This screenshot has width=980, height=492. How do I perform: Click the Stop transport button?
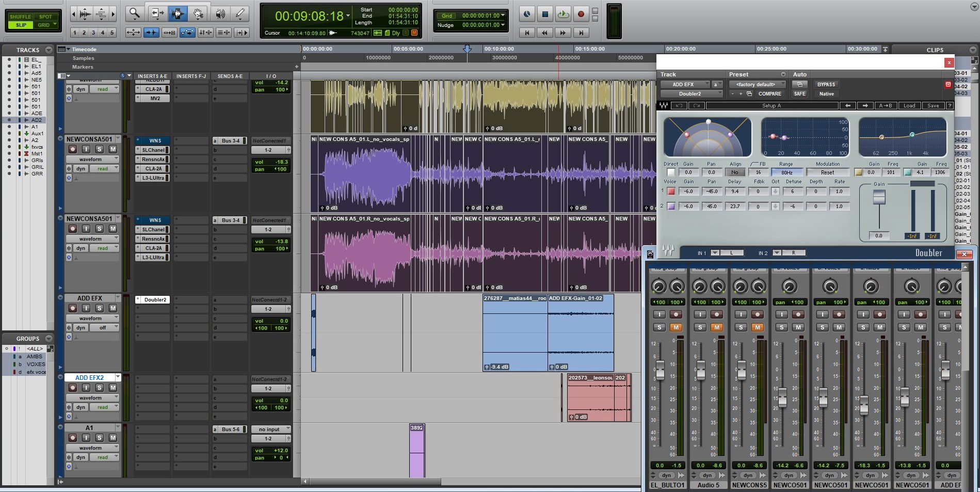click(x=544, y=14)
